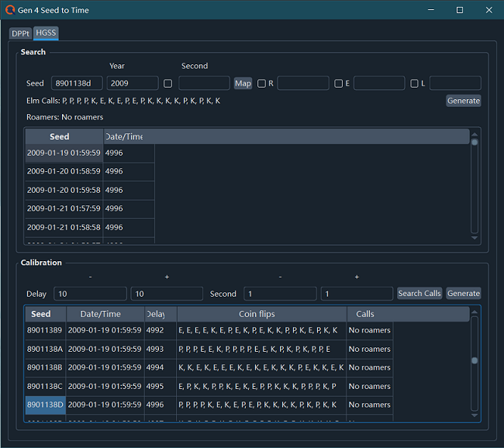Click the search table scroll-down arrow

coord(475,238)
